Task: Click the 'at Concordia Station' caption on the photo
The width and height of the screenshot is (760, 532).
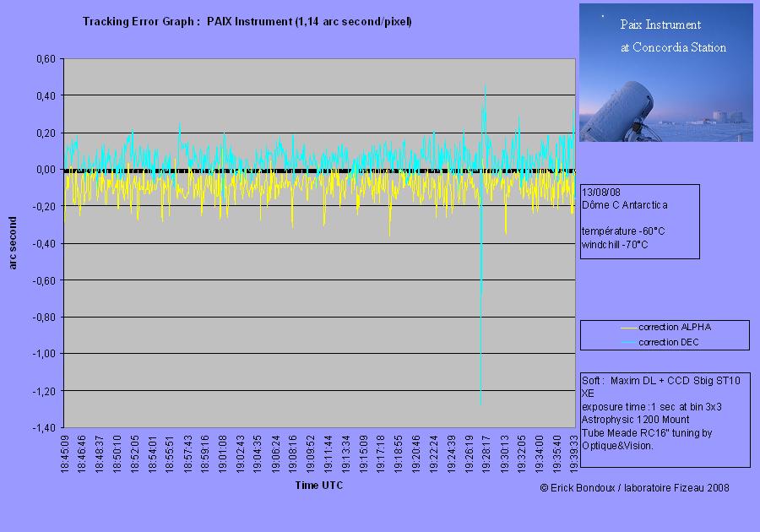Action: [x=674, y=47]
